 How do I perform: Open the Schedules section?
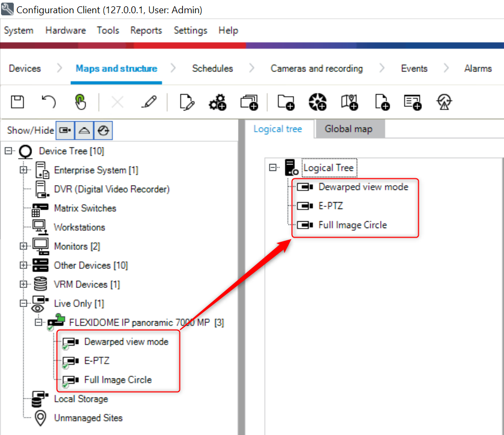point(212,68)
